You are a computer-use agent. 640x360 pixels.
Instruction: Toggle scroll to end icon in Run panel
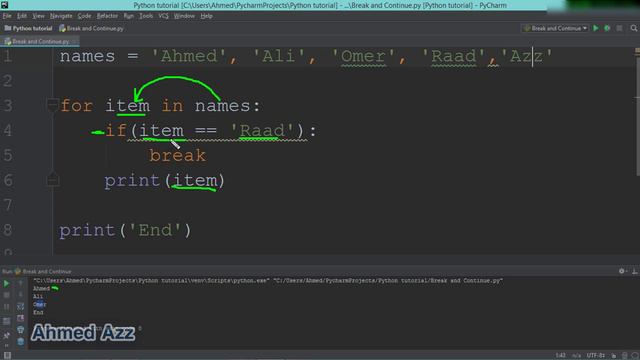pyautogui.click(x=20, y=318)
